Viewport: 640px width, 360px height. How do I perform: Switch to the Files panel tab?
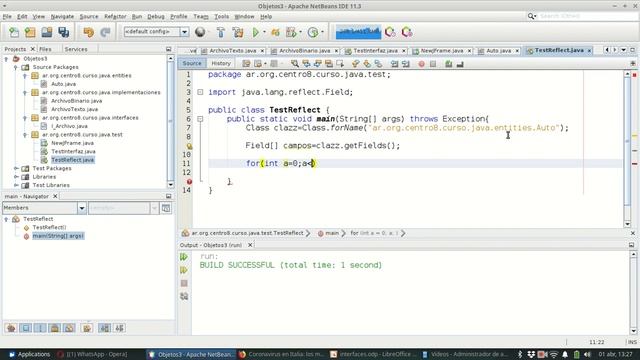45,49
